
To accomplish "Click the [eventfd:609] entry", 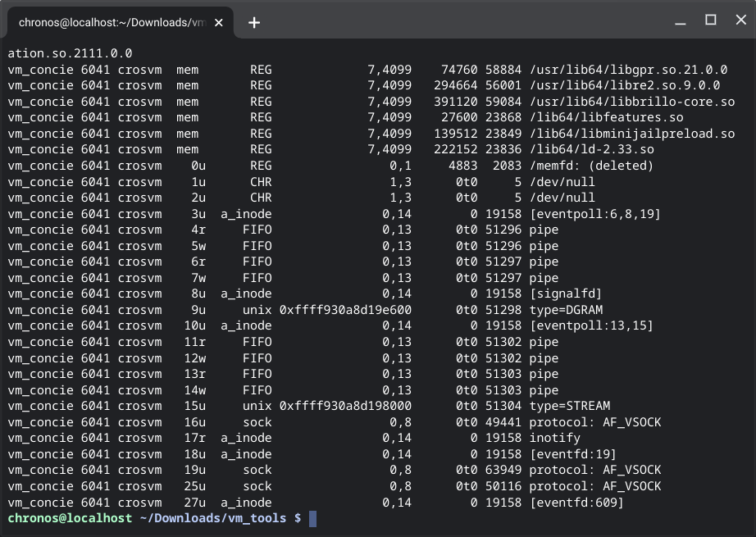I will click(576, 503).
